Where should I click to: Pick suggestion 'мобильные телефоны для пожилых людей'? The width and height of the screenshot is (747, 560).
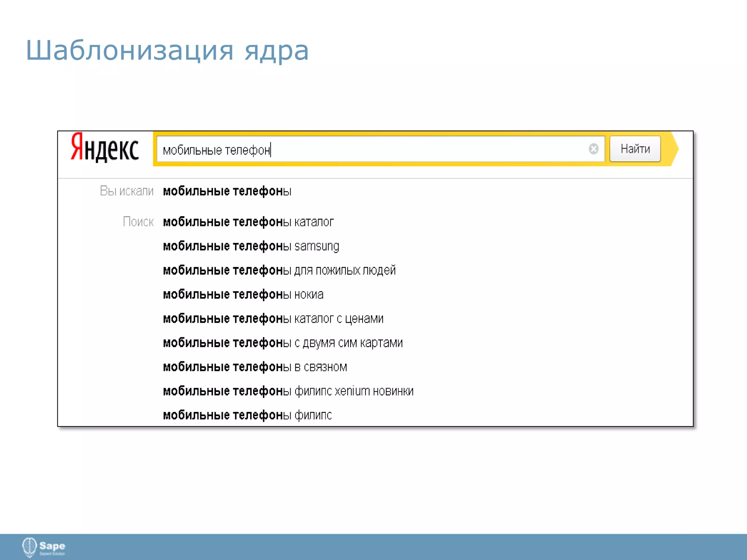pos(279,270)
